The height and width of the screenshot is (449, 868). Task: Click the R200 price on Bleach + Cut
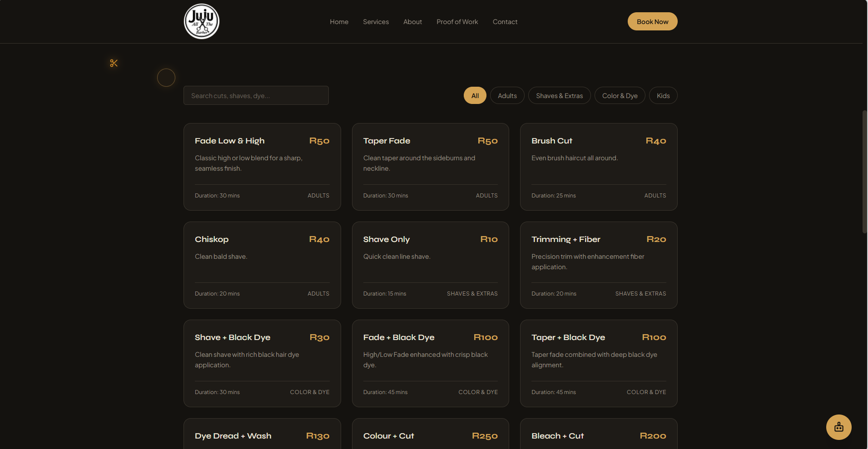[x=653, y=436]
